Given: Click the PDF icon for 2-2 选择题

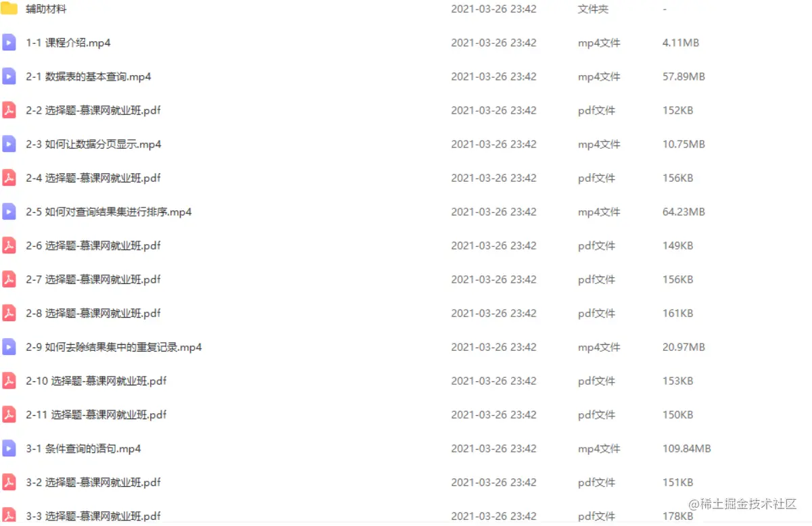Looking at the screenshot, I should tap(9, 110).
